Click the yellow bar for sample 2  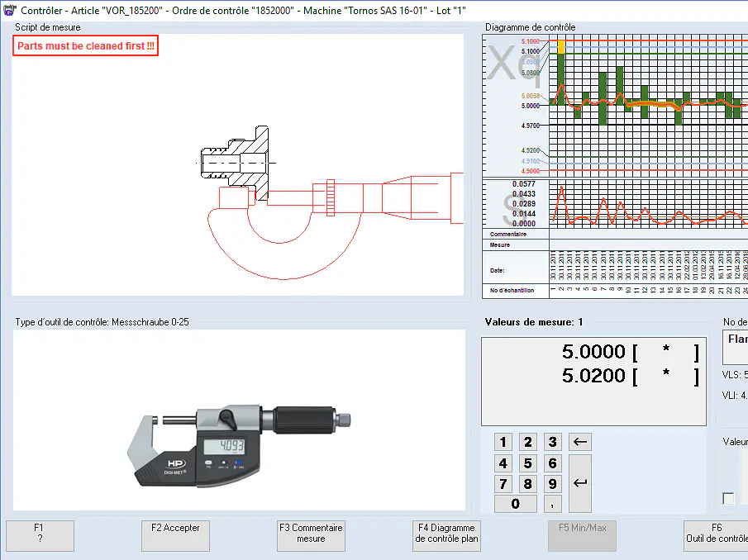pos(561,48)
